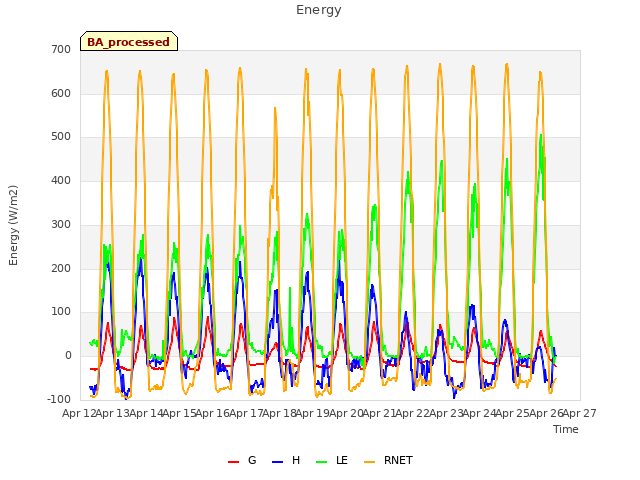Toggle the G series legend label
640x480 pixels.
click(252, 460)
